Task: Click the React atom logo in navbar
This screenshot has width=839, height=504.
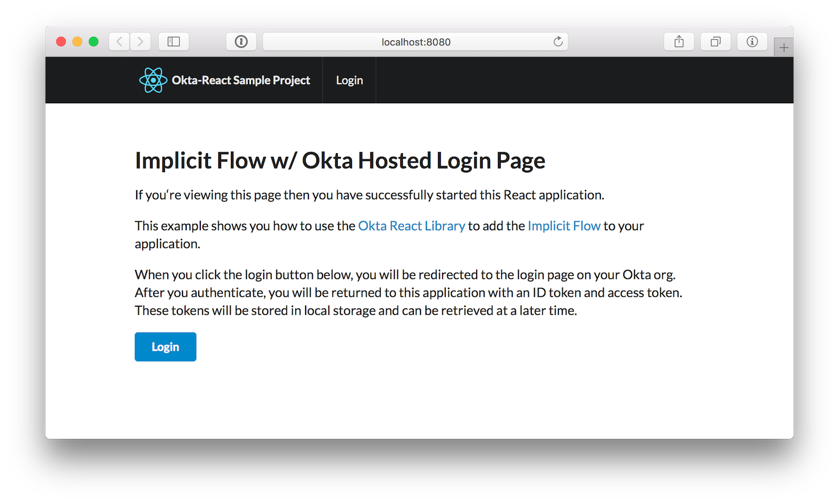Action: [153, 80]
